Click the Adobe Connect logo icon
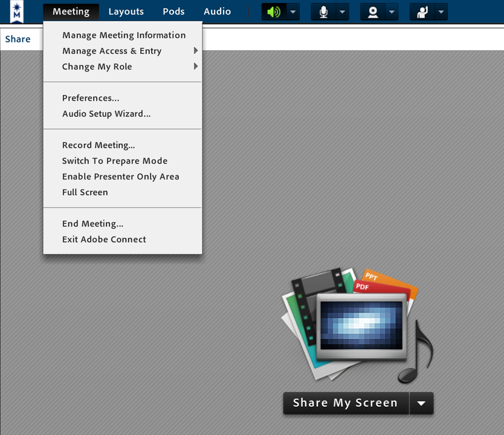 coord(17,11)
